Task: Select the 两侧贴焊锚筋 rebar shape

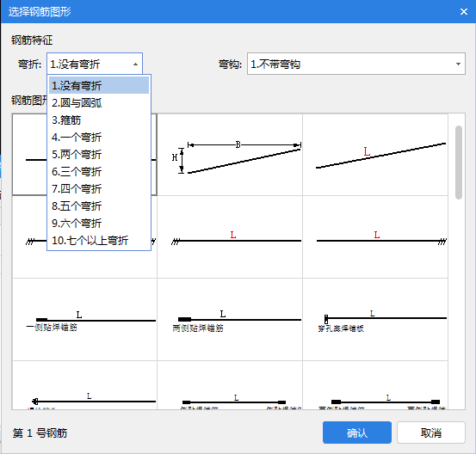Action: click(230, 319)
